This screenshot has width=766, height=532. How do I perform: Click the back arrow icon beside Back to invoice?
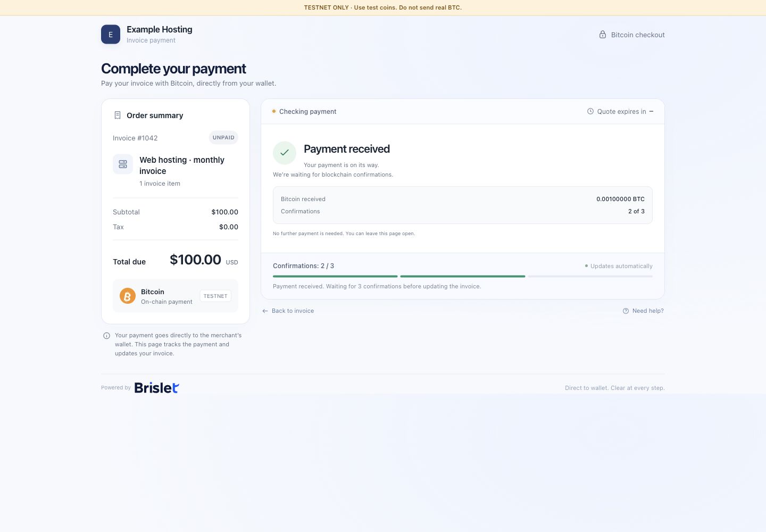tap(265, 311)
